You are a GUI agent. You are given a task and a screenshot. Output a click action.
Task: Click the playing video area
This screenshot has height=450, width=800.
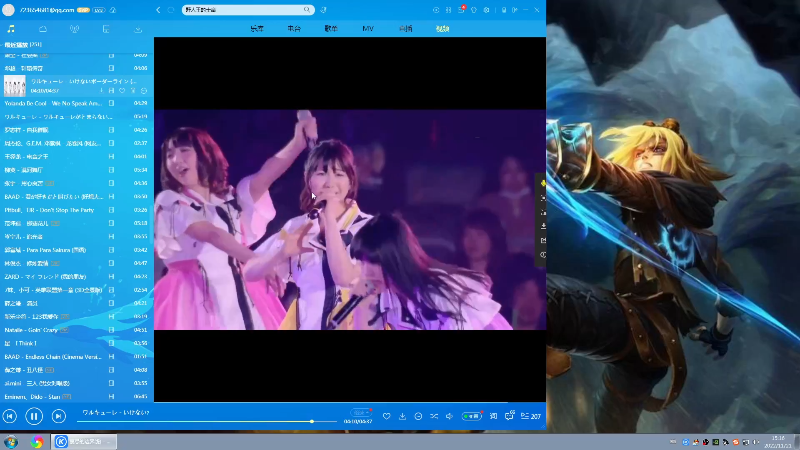[x=350, y=220]
